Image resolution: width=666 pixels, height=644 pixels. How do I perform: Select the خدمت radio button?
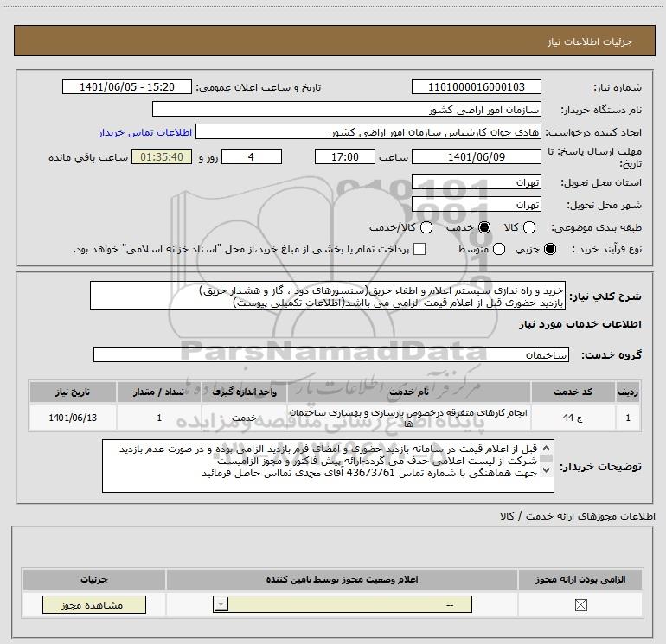coord(484,227)
